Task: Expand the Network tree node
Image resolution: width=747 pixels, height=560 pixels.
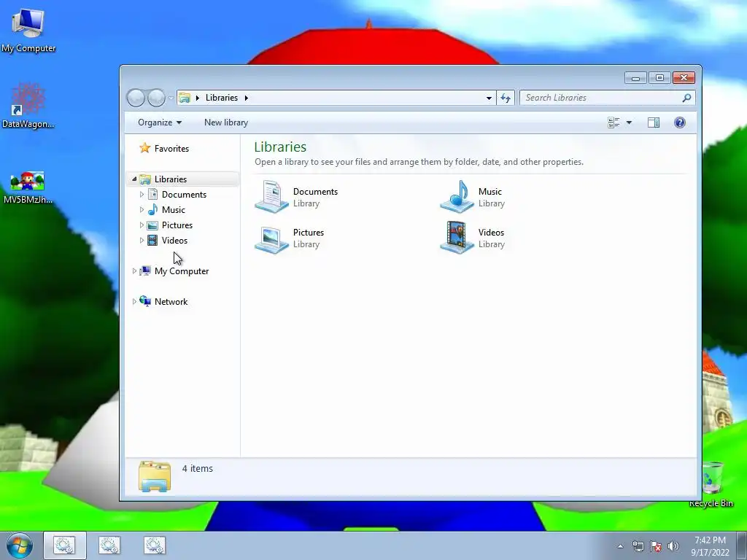Action: [134, 301]
